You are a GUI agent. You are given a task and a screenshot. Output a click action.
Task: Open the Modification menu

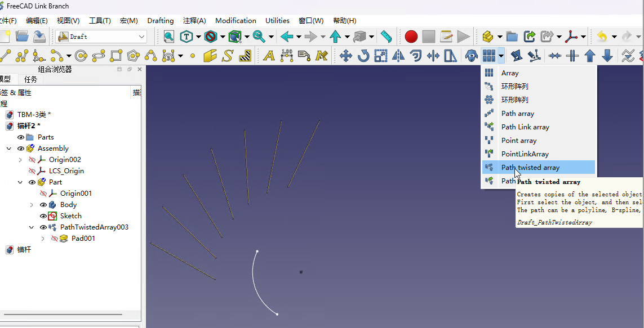(x=236, y=20)
